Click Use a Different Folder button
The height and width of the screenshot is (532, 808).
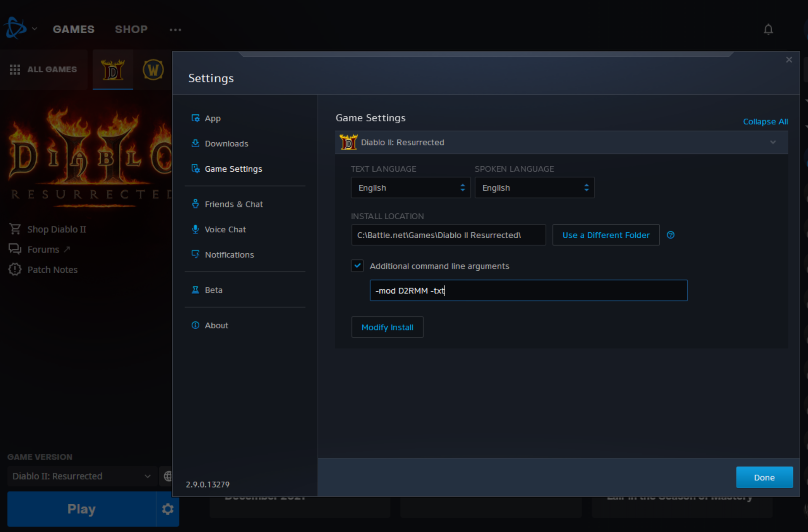click(x=606, y=235)
